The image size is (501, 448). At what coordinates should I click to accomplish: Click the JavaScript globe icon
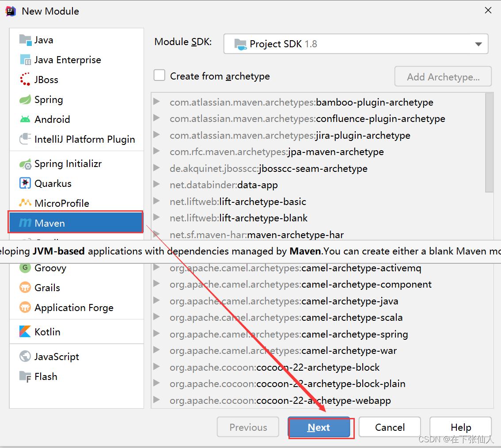click(x=25, y=356)
